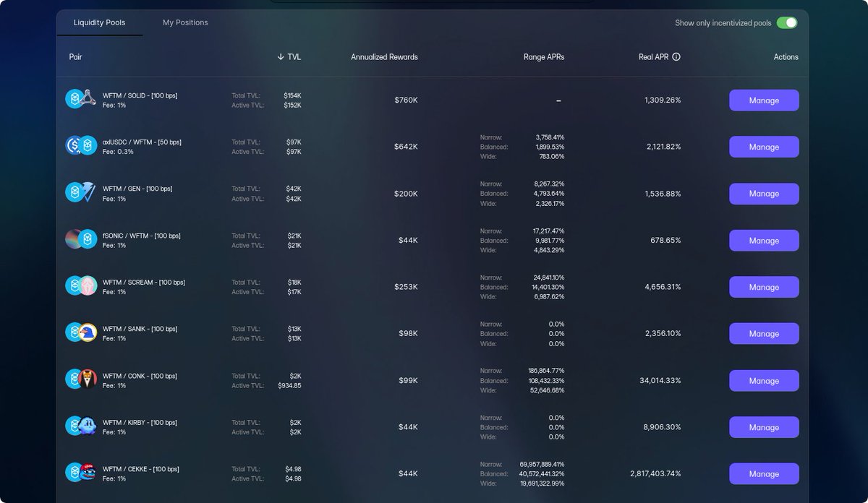868x503 pixels.
Task: Click the Annualized Rewards column header
Action: [x=384, y=56]
